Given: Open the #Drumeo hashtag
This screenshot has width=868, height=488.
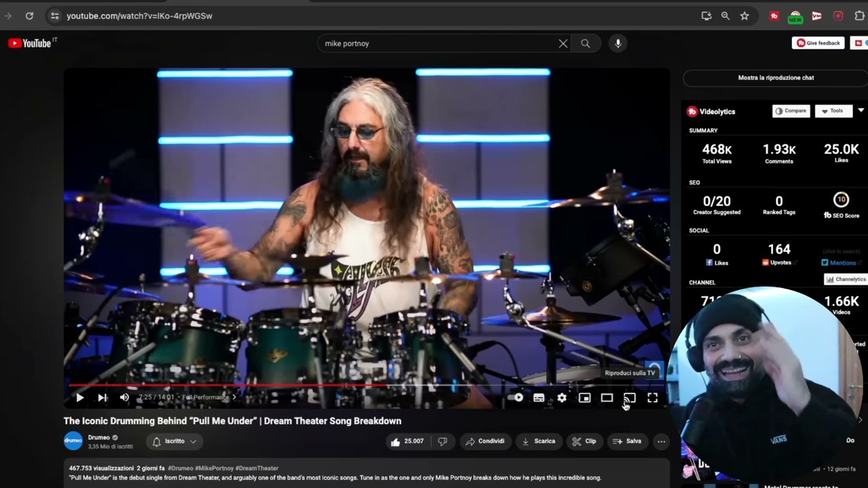Looking at the screenshot, I should [180, 468].
